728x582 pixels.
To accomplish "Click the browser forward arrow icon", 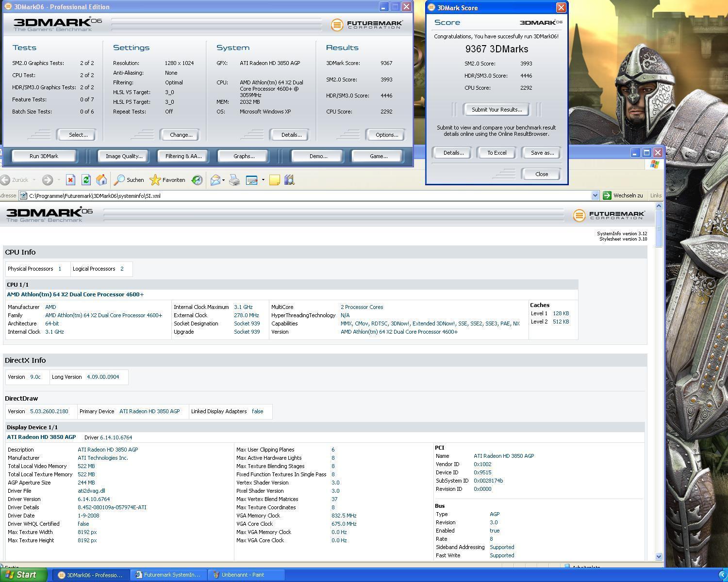I will 47,180.
